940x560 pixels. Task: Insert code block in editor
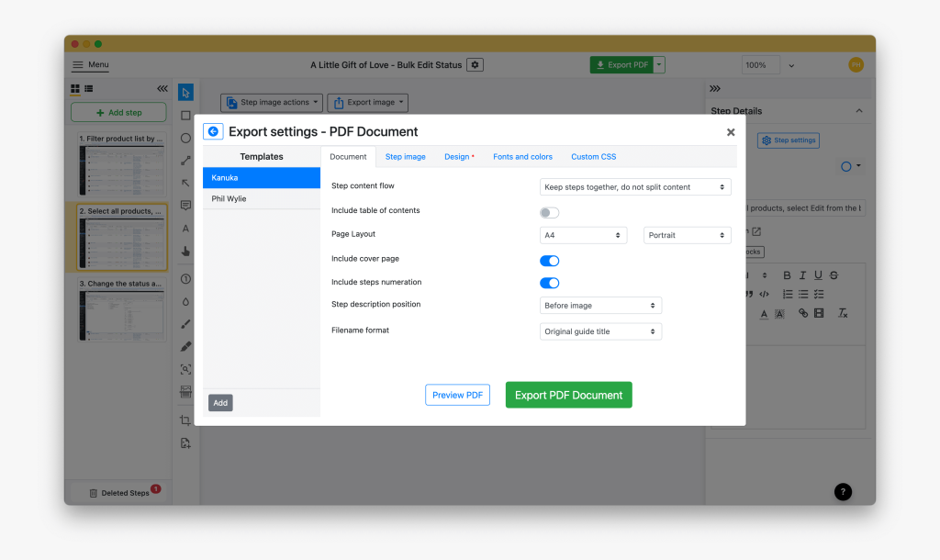point(764,294)
